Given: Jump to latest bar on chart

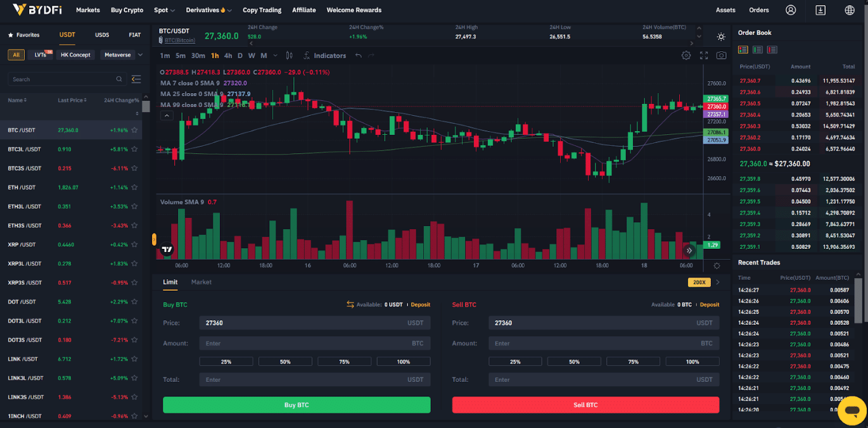Looking at the screenshot, I should coord(689,251).
